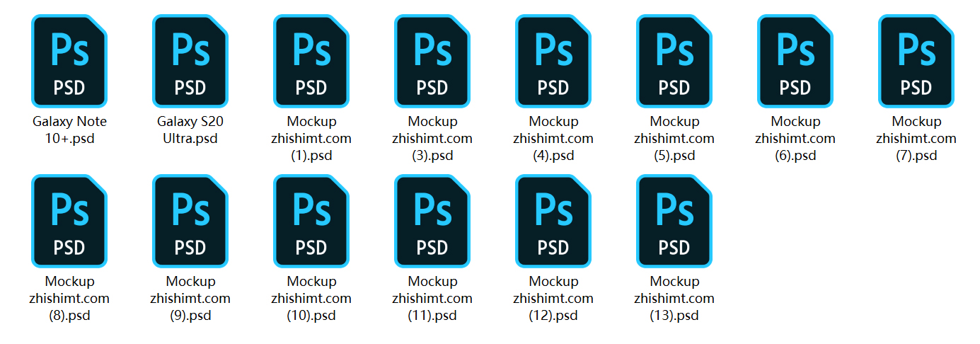The height and width of the screenshot is (344, 980).
Task: Click the "Mockup zhishimt.com (8).psd" filename text
Action: [69, 299]
